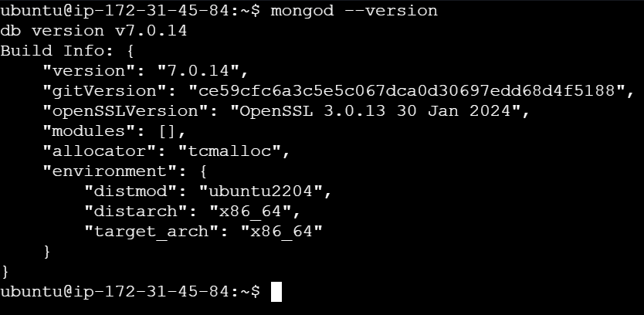644x315 pixels.
Task: Click the terminal cursor block at the prompt
Action: [276, 292]
